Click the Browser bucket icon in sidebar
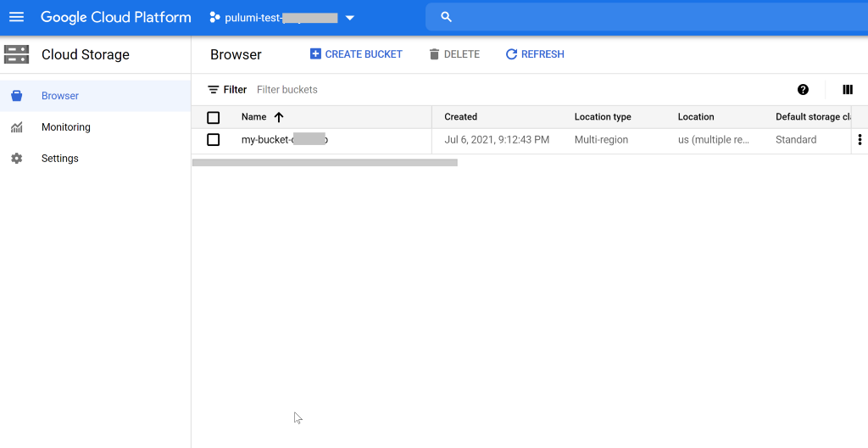The height and width of the screenshot is (448, 868). (x=17, y=96)
